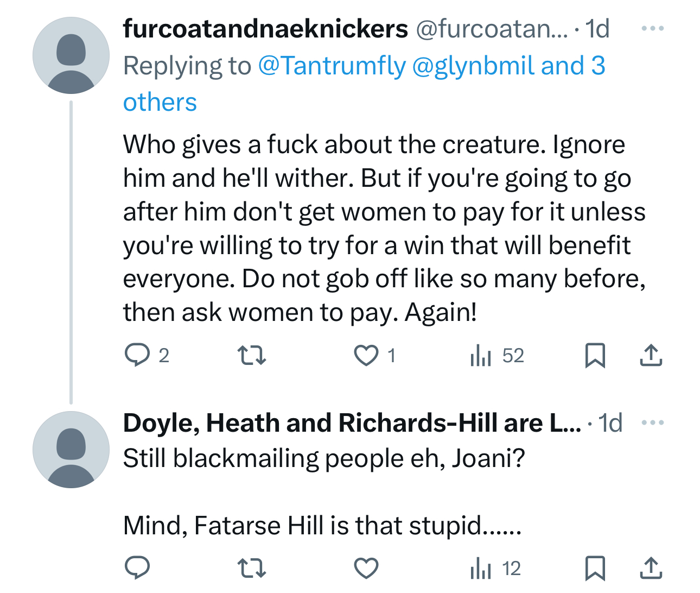The image size is (700, 593).
Task: Like the tweet with 1 like
Action: click(366, 356)
